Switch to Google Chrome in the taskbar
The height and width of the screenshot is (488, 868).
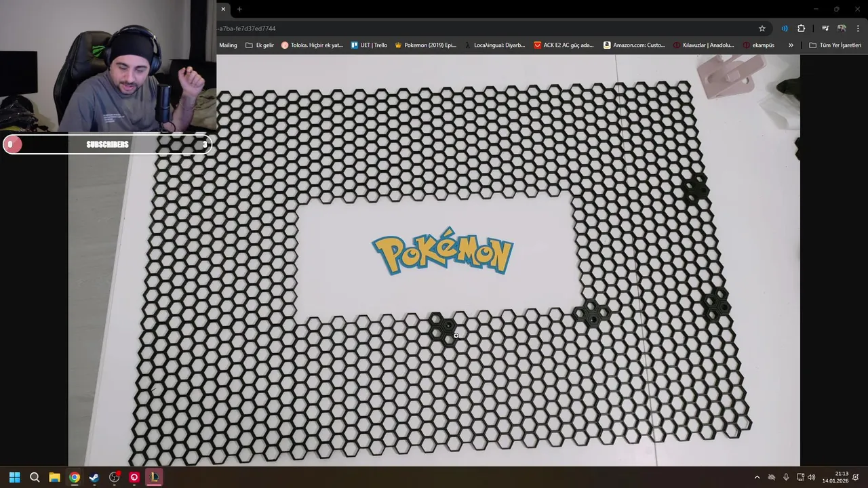pyautogui.click(x=74, y=477)
